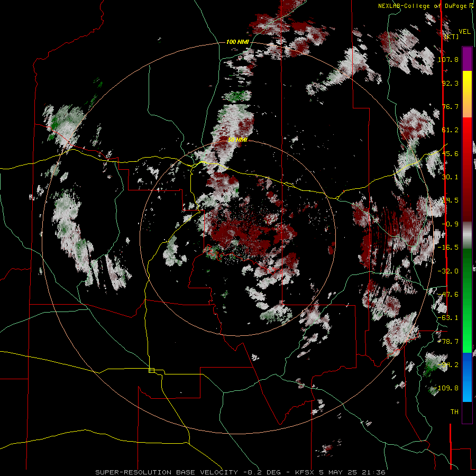The height and width of the screenshot is (476, 476).
Task: Click the -63.1 velocity scale value
Action: [x=448, y=318]
